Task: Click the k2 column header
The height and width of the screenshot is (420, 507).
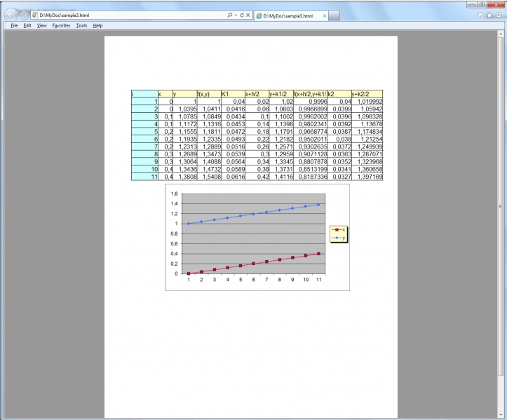Action: tap(339, 94)
